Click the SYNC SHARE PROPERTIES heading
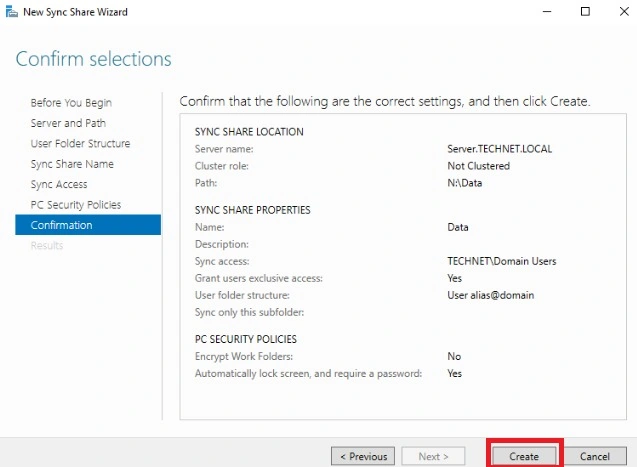Screen dimensions: 637x467 253,210
